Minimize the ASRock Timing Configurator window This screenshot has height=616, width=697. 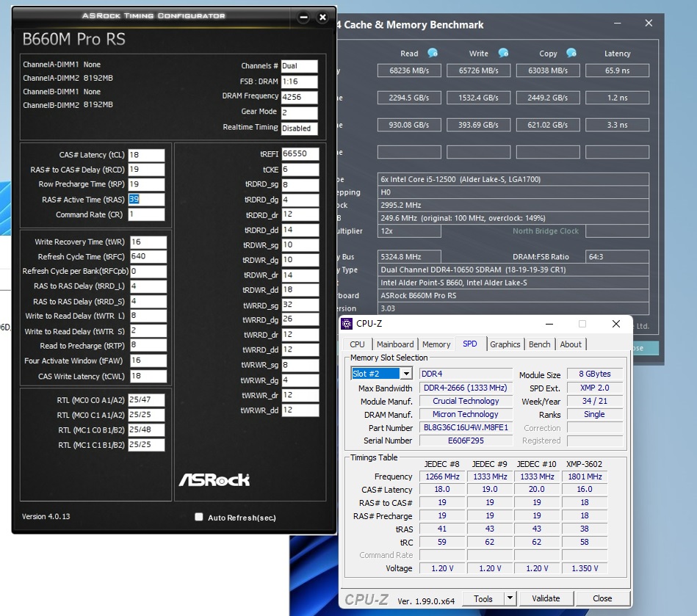point(303,18)
